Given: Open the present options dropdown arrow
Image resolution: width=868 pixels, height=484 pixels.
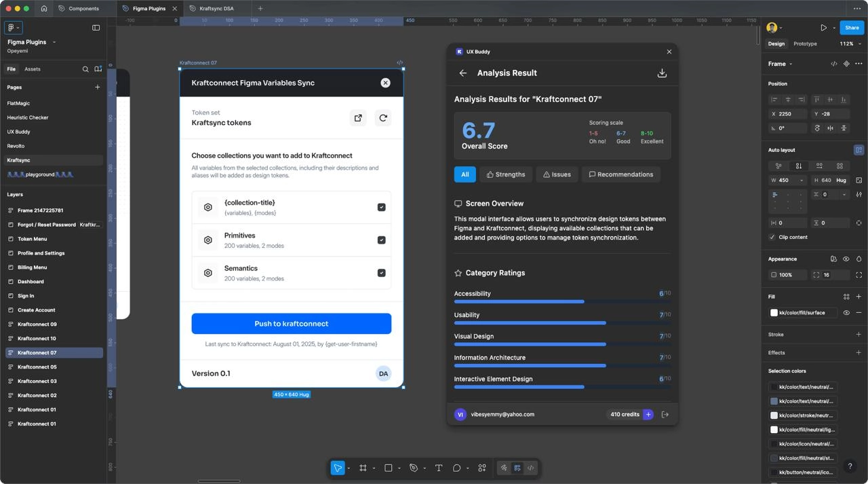Looking at the screenshot, I should (834, 28).
